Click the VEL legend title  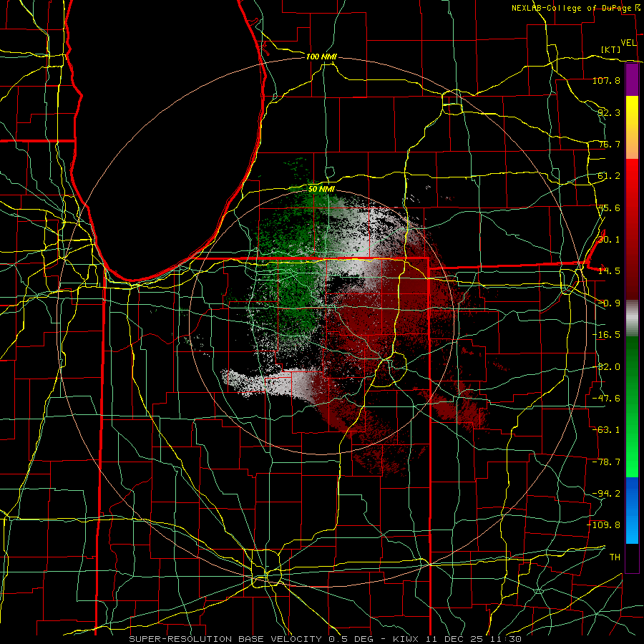(629, 43)
